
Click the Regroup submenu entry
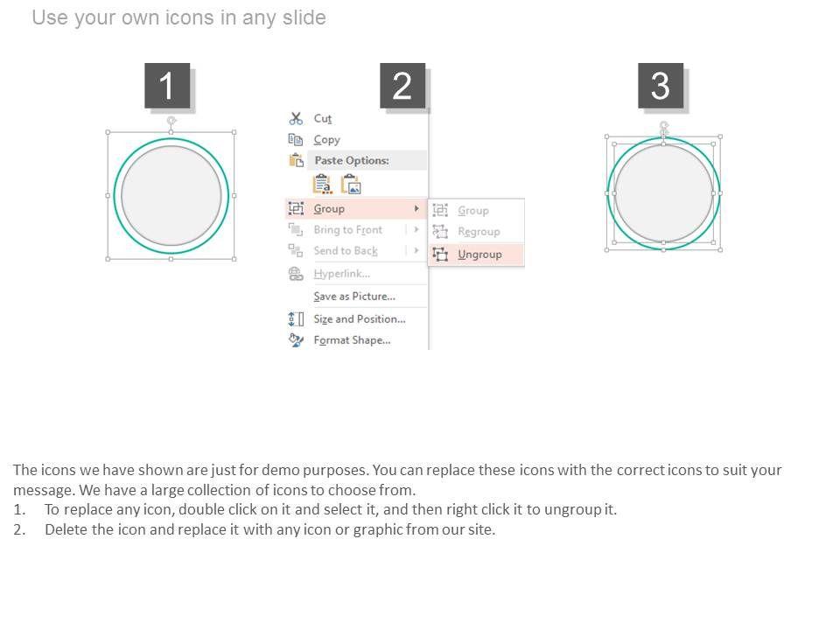coord(479,232)
